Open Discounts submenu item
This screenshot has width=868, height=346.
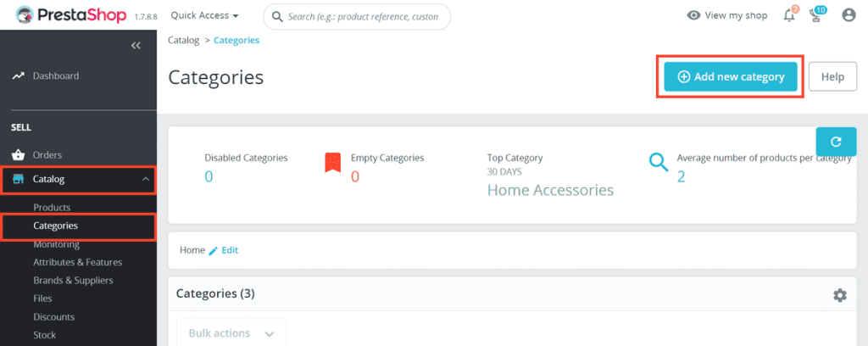pyautogui.click(x=53, y=316)
